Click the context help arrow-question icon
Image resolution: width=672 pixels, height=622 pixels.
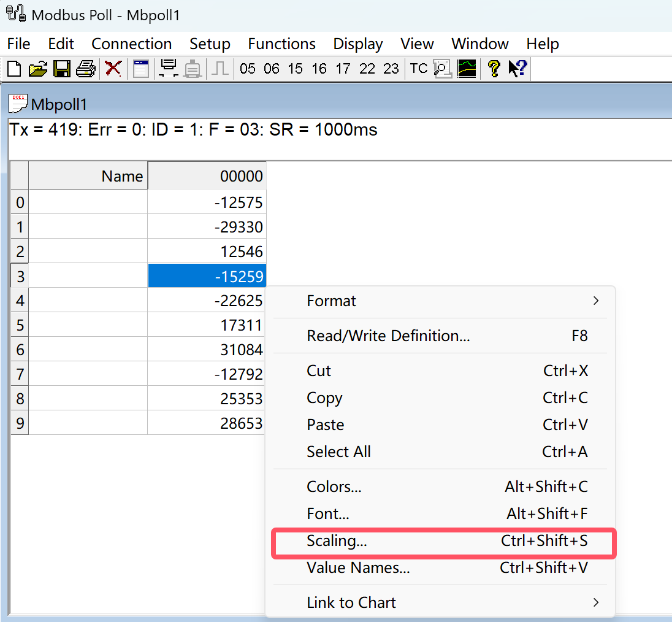(517, 69)
